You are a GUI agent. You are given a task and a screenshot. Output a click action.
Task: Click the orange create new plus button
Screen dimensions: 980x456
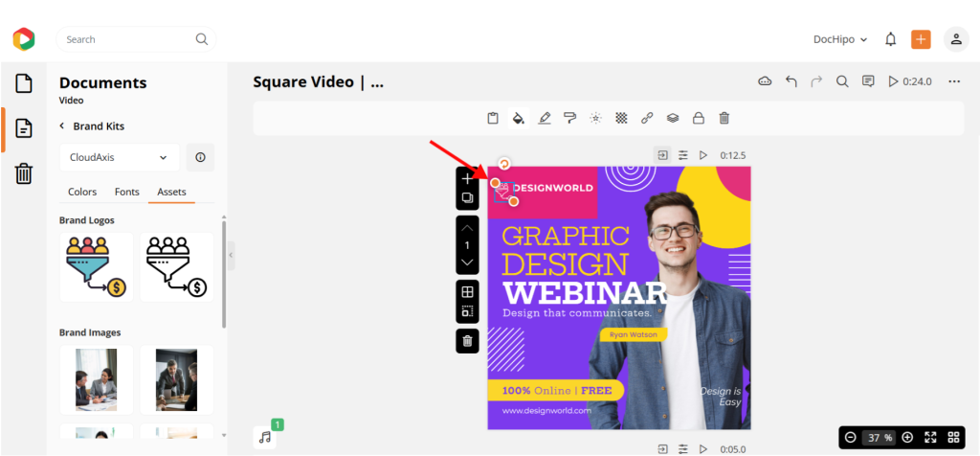(921, 38)
